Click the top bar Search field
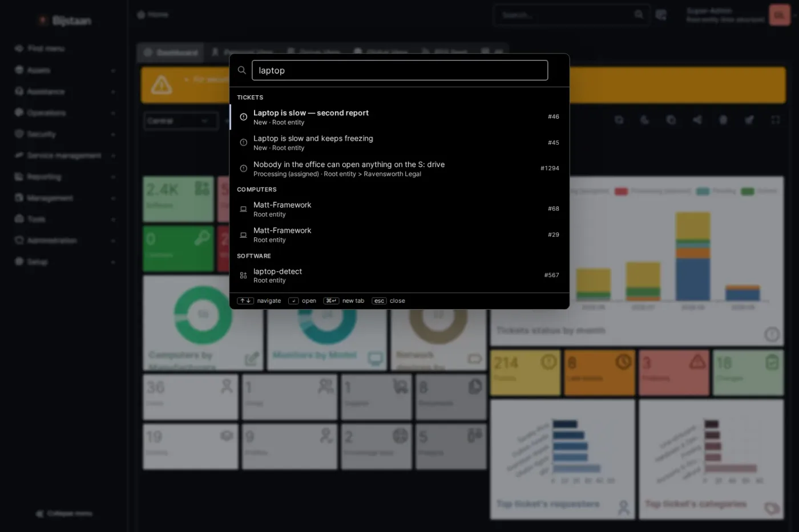The width and height of the screenshot is (799, 532). [571, 15]
